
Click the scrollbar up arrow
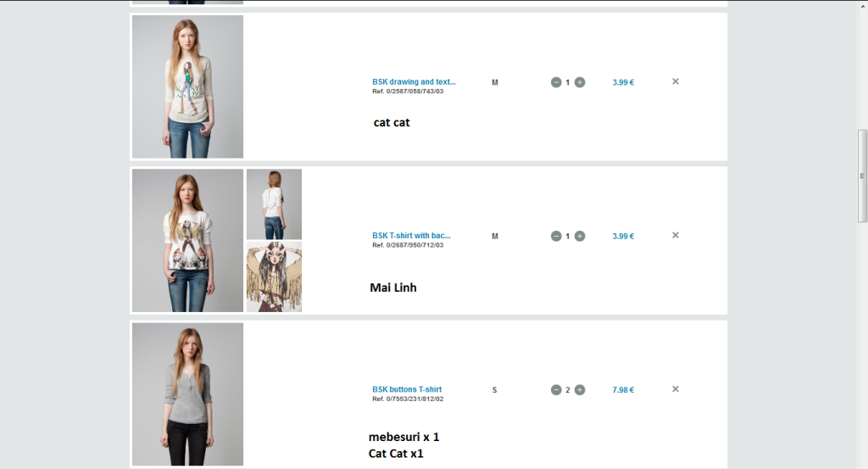pyautogui.click(x=862, y=5)
